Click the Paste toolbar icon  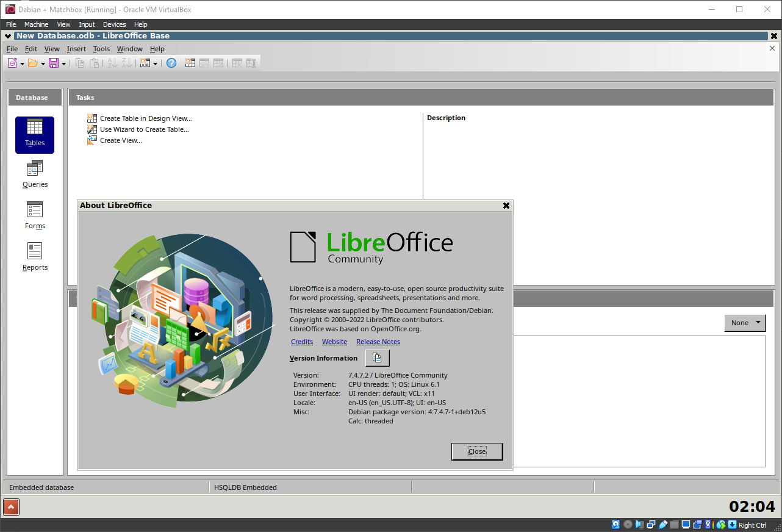point(95,63)
